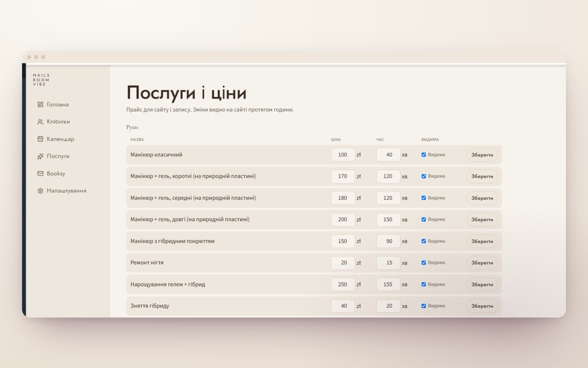Disable visibility of Манікюр з гібридним покриттям
This screenshot has height=368, width=588.
424,241
